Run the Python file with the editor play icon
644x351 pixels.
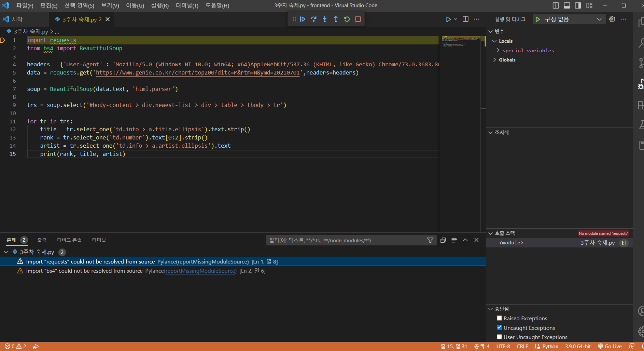tap(448, 19)
